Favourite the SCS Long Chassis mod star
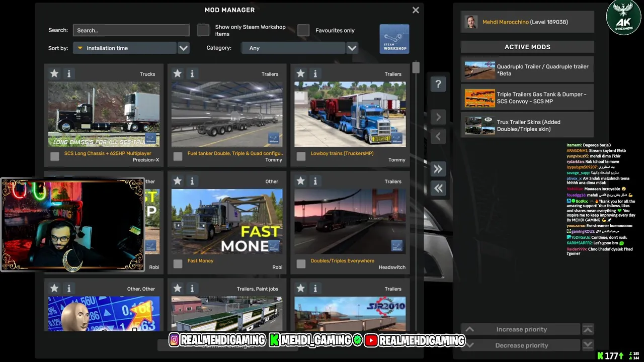The height and width of the screenshot is (362, 644). pyautogui.click(x=54, y=74)
